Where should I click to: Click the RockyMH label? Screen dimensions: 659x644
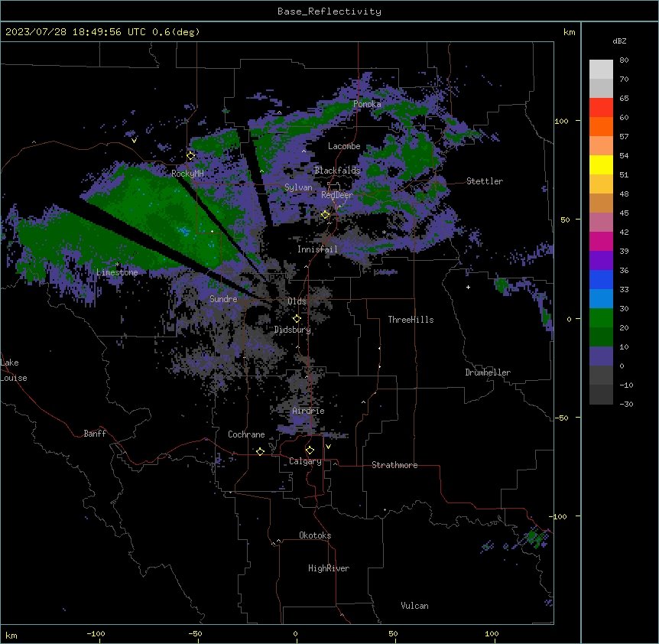(x=187, y=174)
